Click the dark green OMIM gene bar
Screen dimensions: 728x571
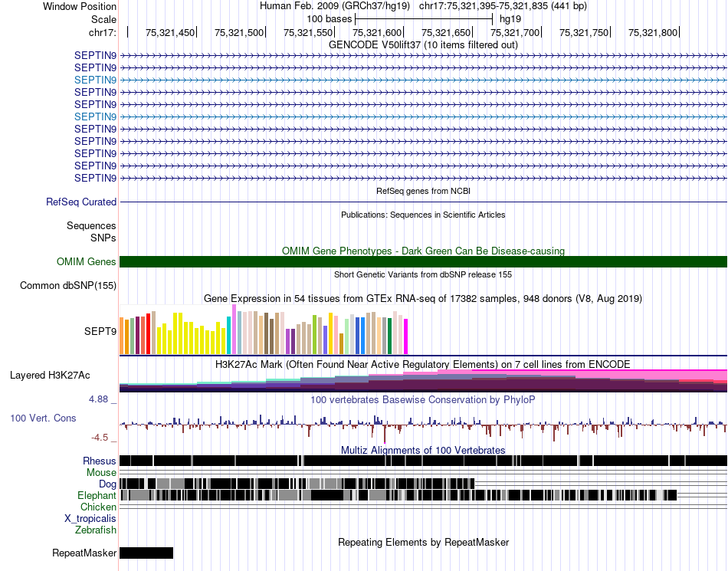[x=423, y=262]
